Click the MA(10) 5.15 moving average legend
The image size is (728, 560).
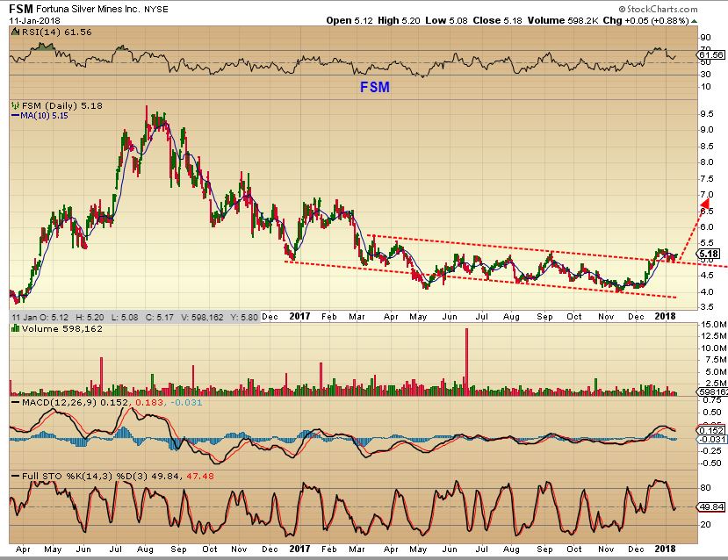click(44, 116)
